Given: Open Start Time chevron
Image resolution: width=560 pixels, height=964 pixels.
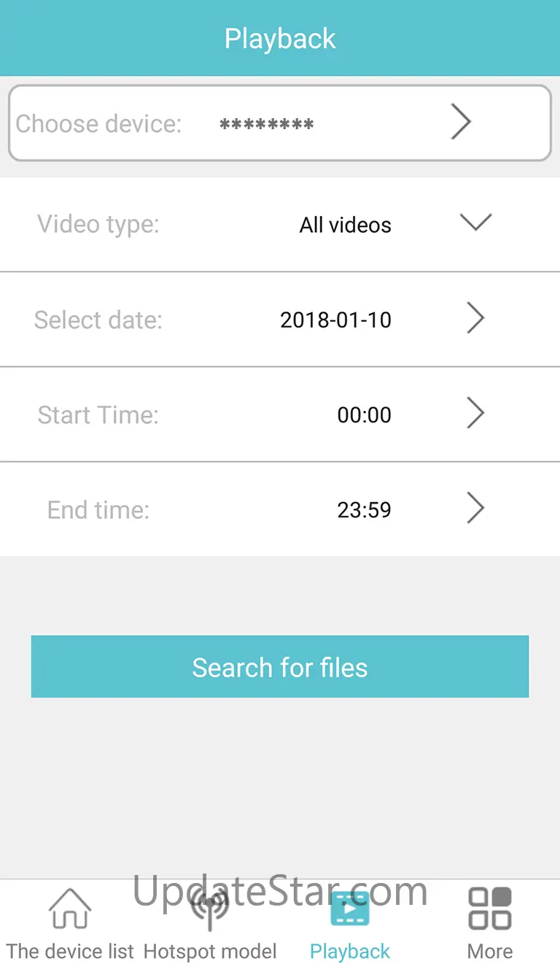Looking at the screenshot, I should (475, 414).
